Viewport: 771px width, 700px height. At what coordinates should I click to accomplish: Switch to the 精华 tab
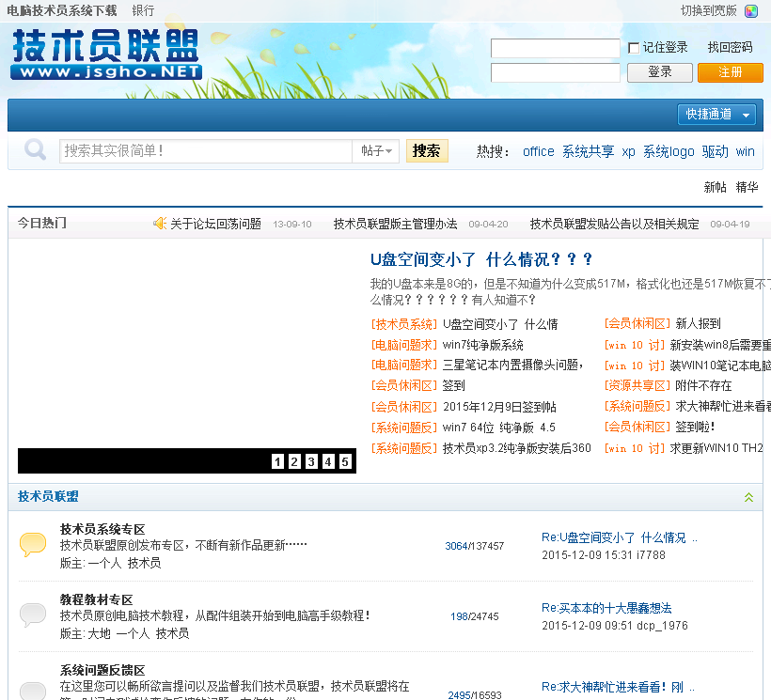click(x=747, y=187)
